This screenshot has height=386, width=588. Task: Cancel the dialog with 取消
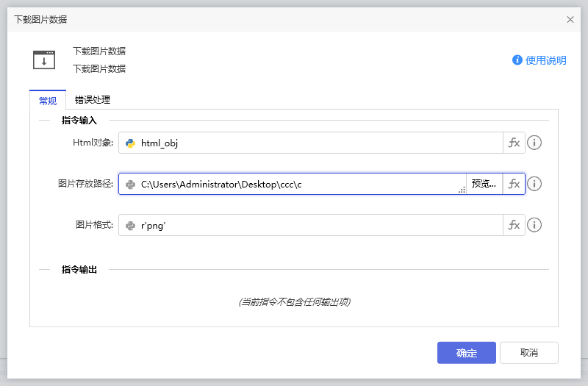(528, 353)
